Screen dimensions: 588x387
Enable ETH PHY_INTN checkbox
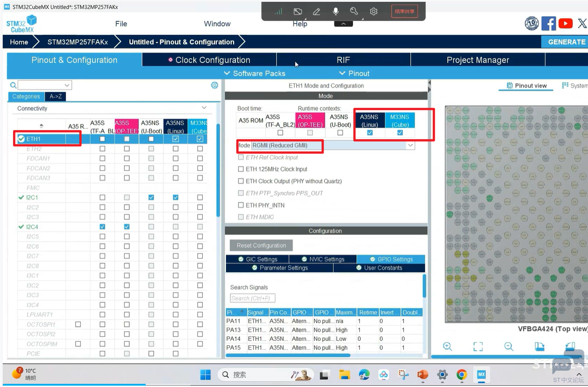point(241,205)
